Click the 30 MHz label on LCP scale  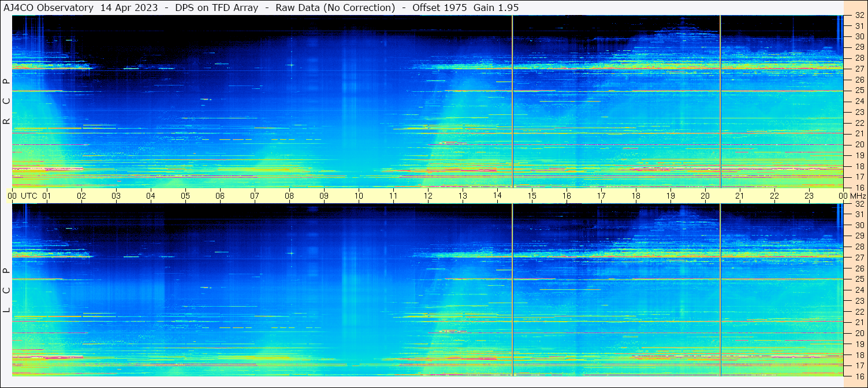[859, 225]
